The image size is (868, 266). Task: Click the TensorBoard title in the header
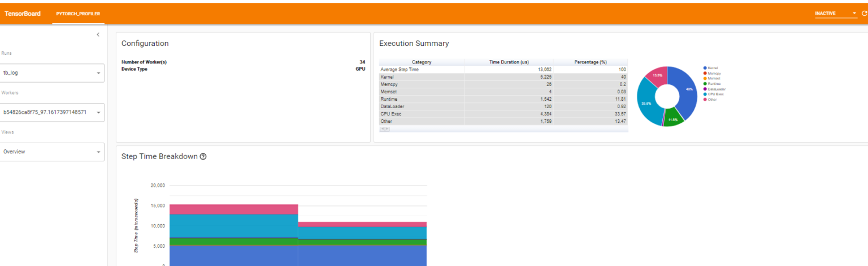click(23, 14)
